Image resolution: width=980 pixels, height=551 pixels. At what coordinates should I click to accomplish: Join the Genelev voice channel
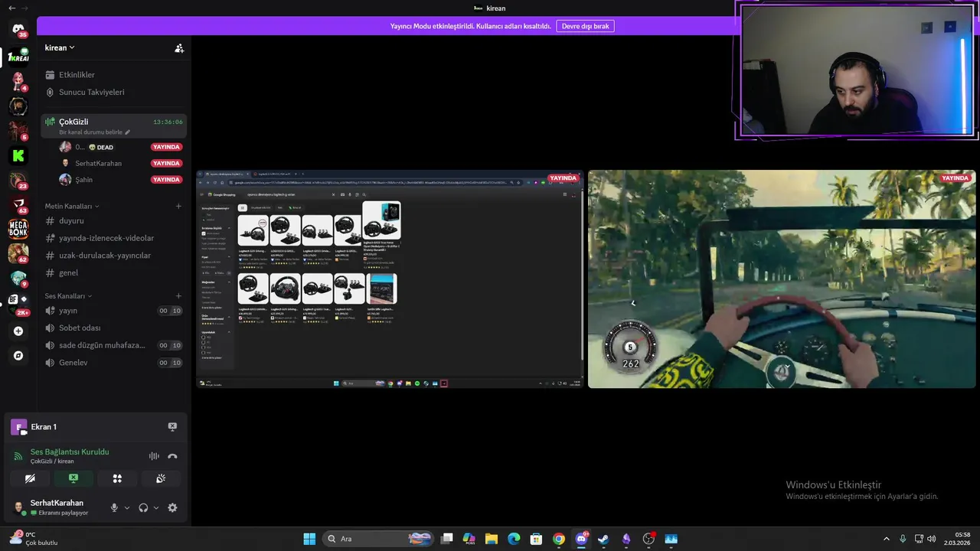(x=113, y=363)
